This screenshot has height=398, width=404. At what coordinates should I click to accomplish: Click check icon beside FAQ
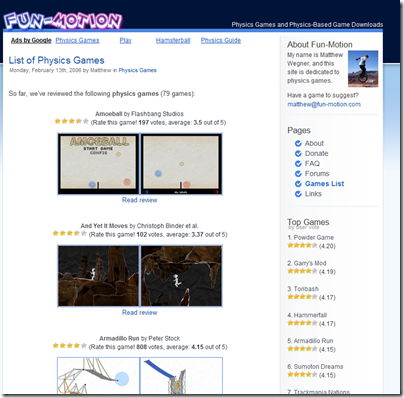coord(298,164)
